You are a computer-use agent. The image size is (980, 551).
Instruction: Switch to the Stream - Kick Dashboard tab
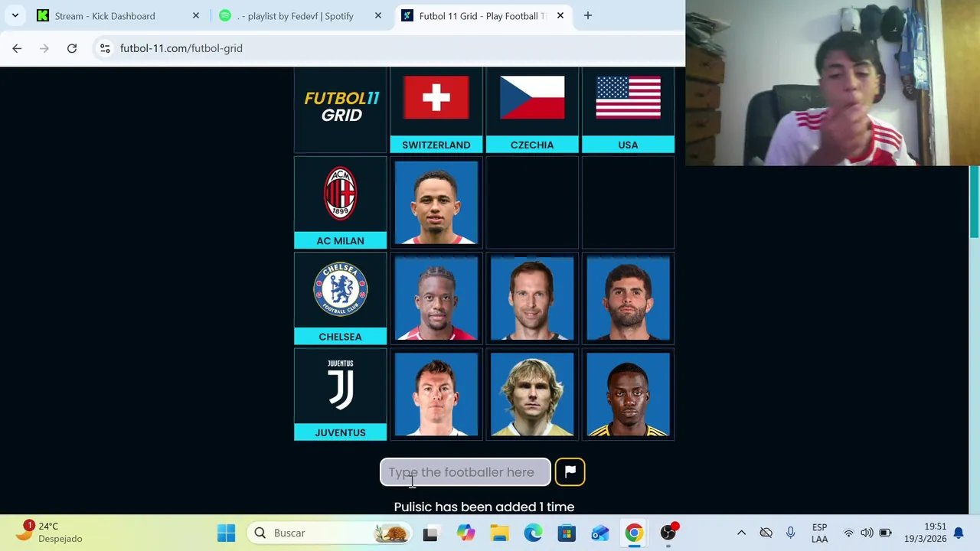[105, 16]
